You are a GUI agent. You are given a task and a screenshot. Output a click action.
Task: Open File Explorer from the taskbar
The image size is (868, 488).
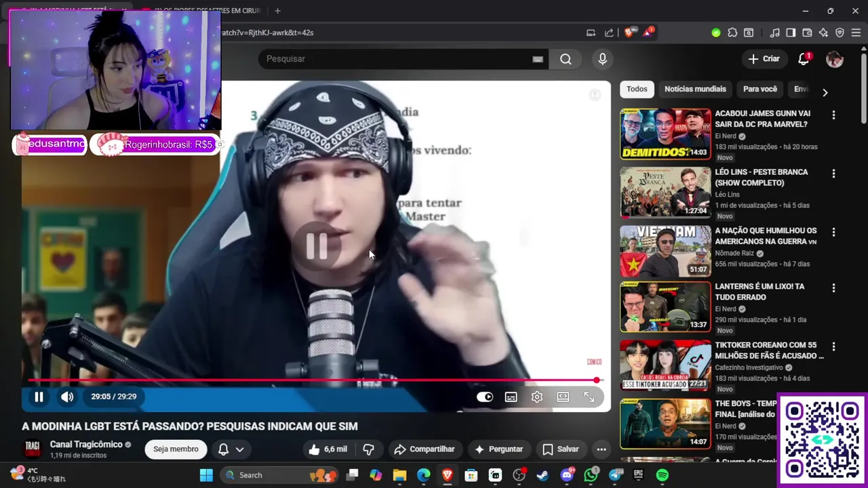[x=399, y=475]
